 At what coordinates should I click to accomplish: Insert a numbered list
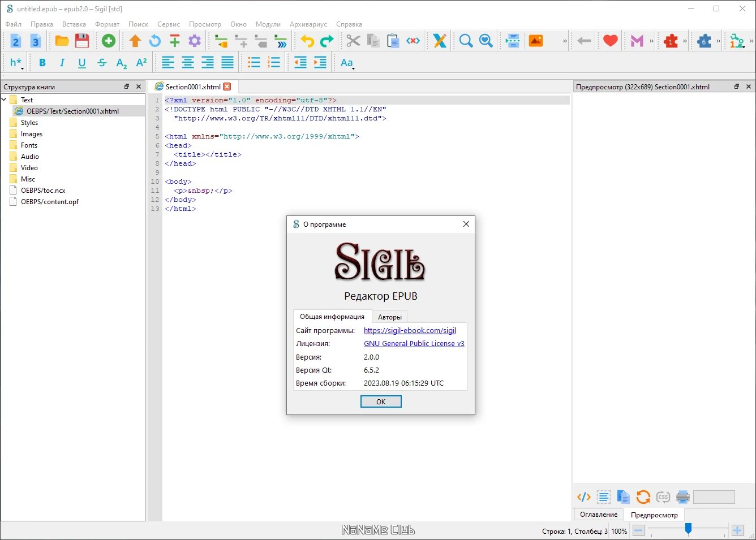(274, 63)
